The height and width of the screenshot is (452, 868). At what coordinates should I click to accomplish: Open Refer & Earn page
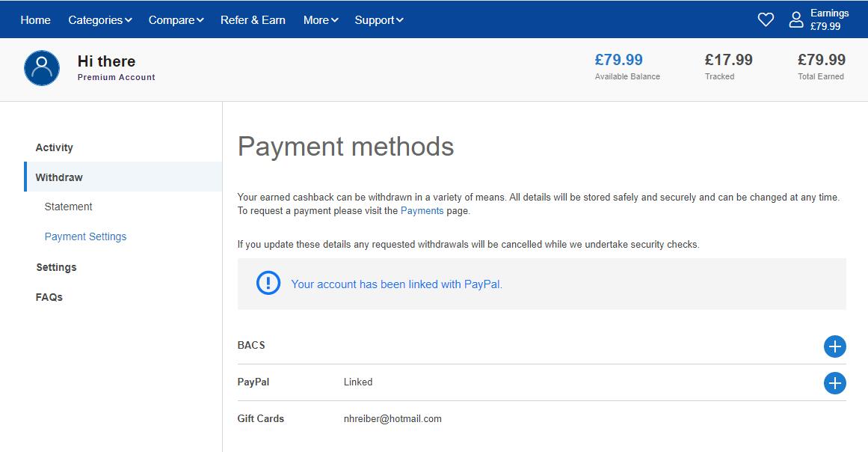(x=253, y=20)
